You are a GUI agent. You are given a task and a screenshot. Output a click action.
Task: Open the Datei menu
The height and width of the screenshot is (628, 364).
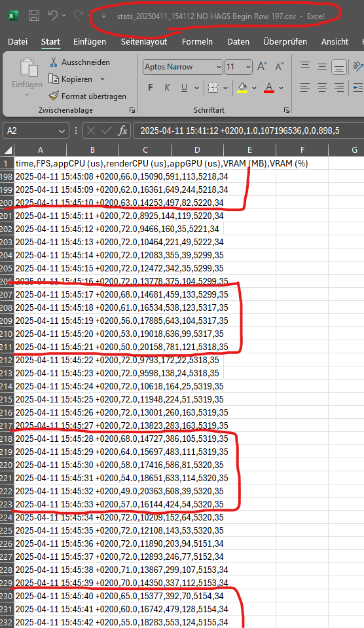[18, 42]
